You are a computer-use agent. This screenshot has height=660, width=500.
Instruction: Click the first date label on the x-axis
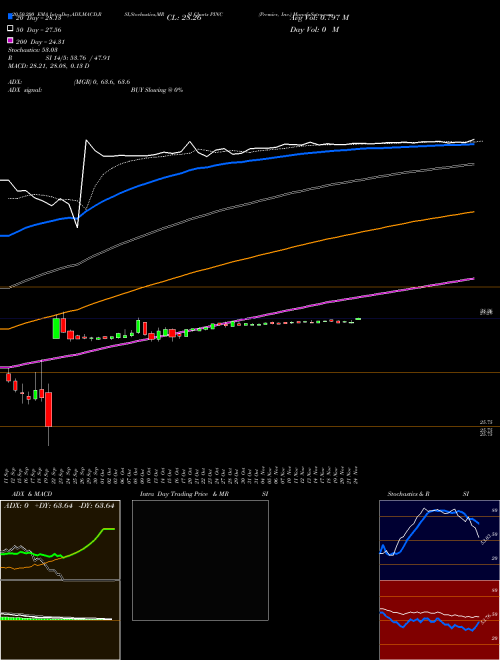pyautogui.click(x=7, y=474)
